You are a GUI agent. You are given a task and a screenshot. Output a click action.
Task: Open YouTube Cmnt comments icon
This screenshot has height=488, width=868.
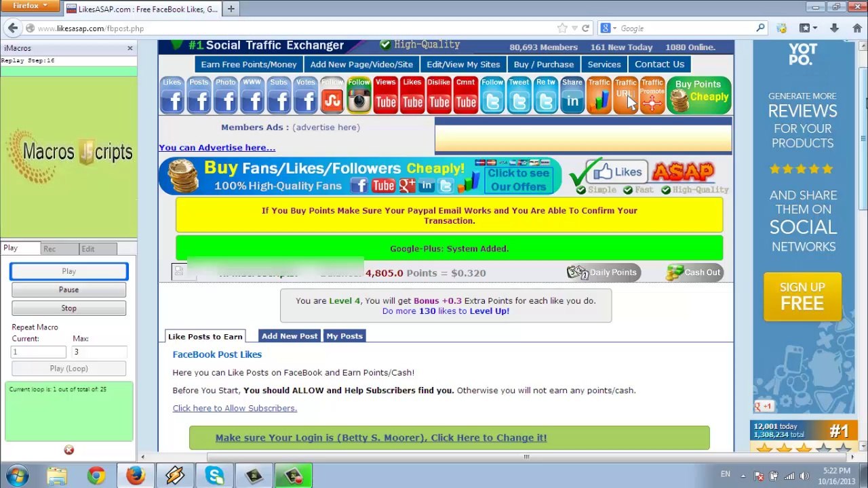pos(465,95)
